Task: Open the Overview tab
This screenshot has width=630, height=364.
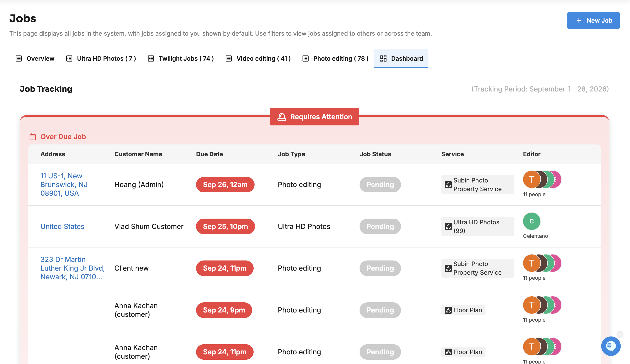Action: click(35, 58)
